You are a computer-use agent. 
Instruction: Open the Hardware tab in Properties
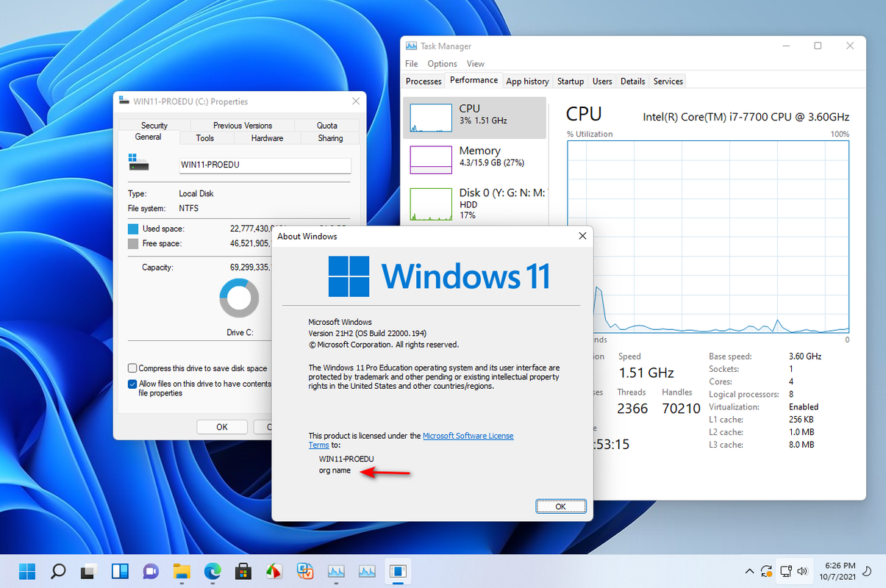point(267,138)
